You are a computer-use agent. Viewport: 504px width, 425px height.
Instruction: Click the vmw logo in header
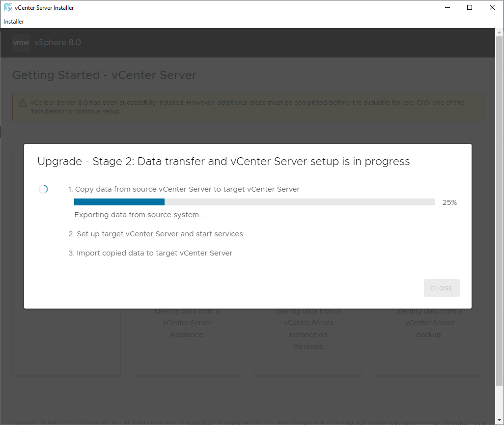(x=21, y=43)
